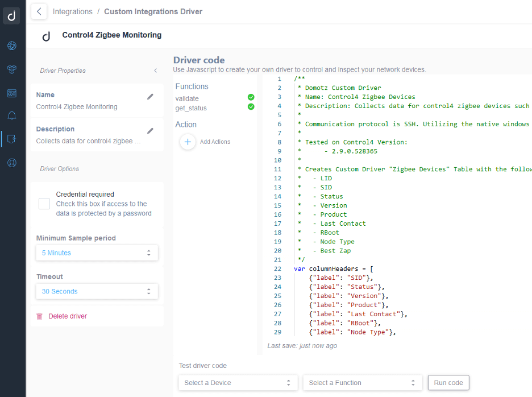Click the Delete driver link
Viewport: 532px width, 397px height.
click(x=68, y=316)
